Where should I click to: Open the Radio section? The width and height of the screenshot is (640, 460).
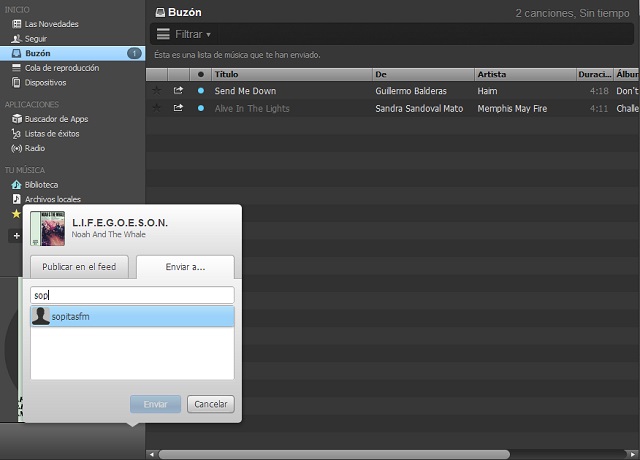click(x=34, y=148)
